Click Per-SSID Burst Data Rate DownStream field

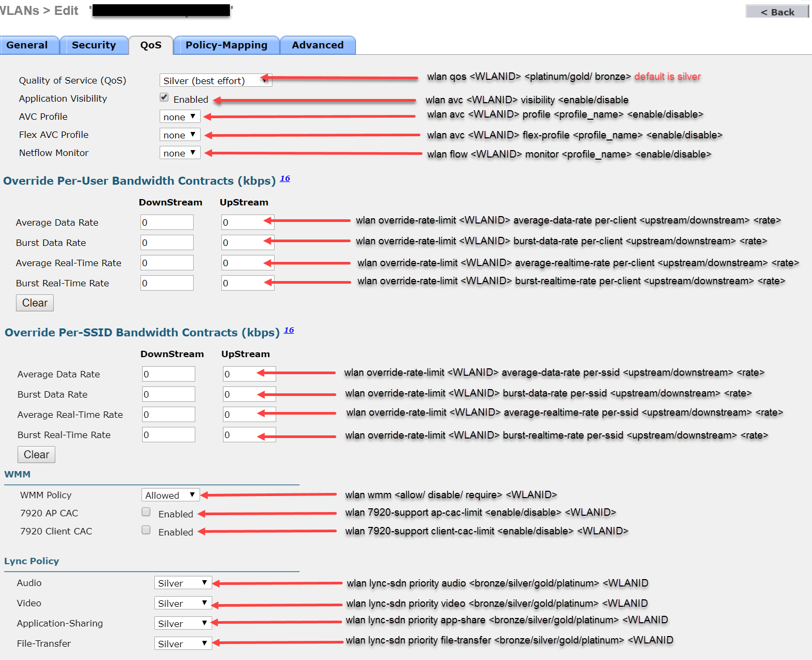tap(169, 394)
